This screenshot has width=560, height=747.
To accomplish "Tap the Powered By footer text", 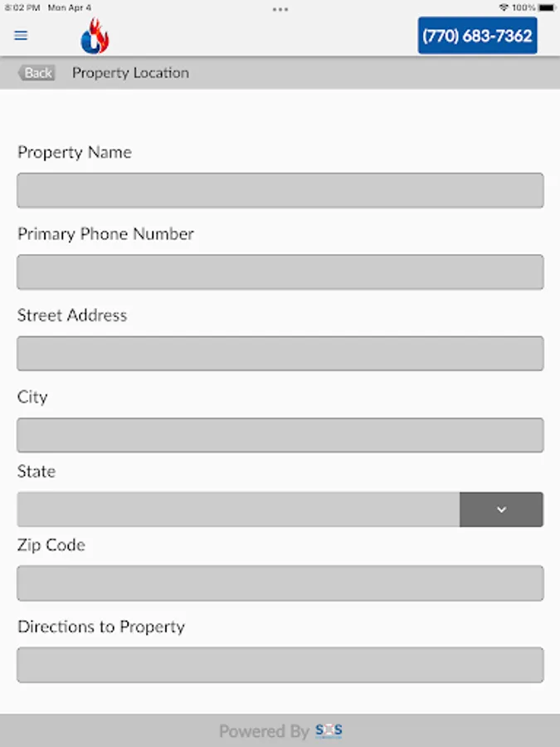I will pos(265,730).
